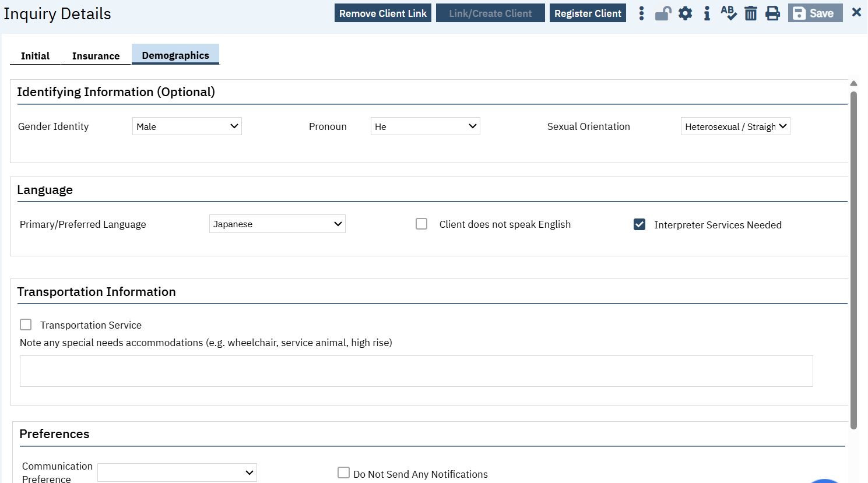Check Client does not speak English

click(x=421, y=224)
